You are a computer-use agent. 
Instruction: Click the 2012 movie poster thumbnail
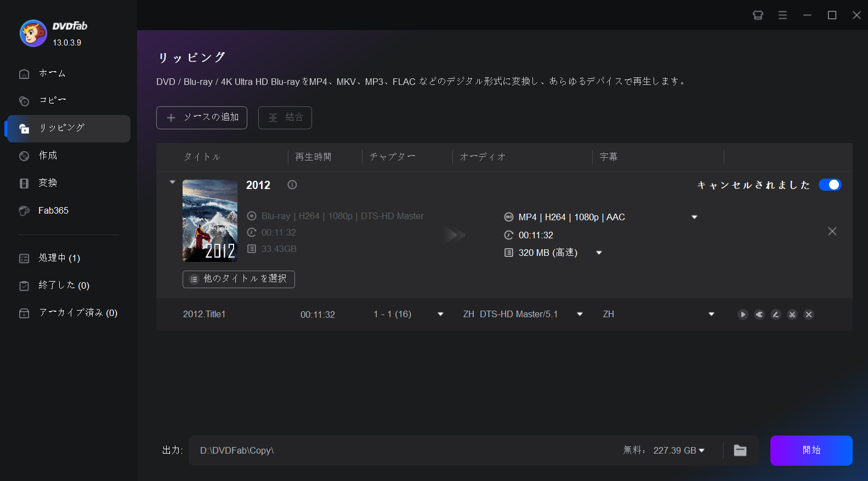pyautogui.click(x=210, y=221)
